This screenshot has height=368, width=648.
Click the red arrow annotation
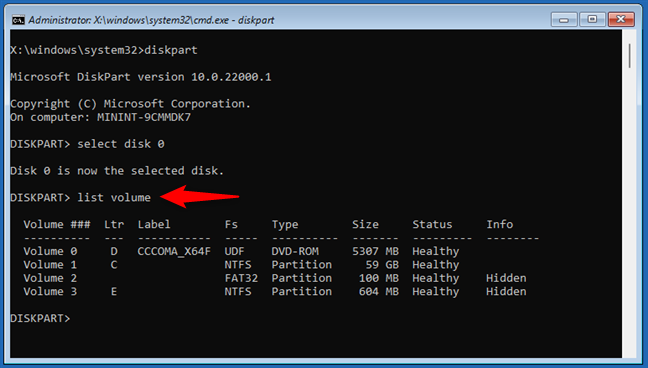200,197
